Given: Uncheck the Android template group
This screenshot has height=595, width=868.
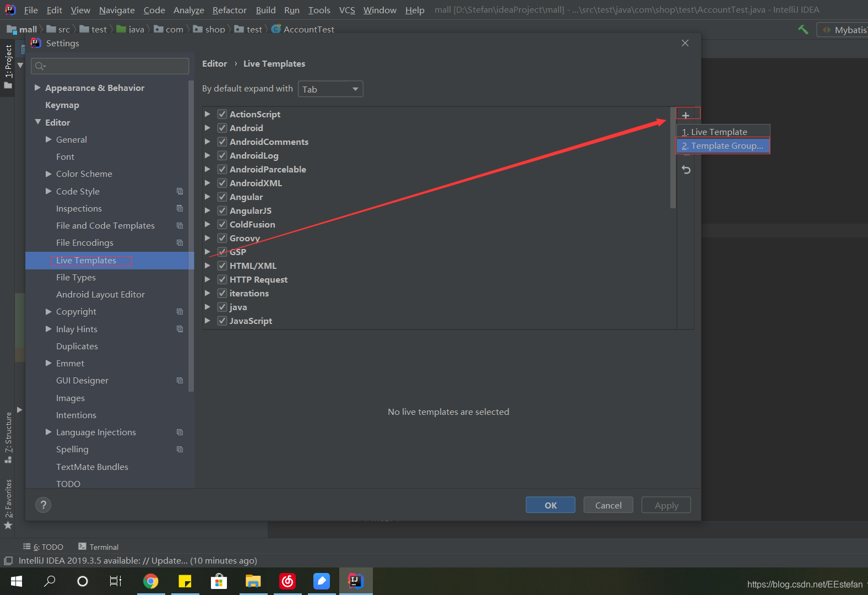Looking at the screenshot, I should click(x=223, y=128).
